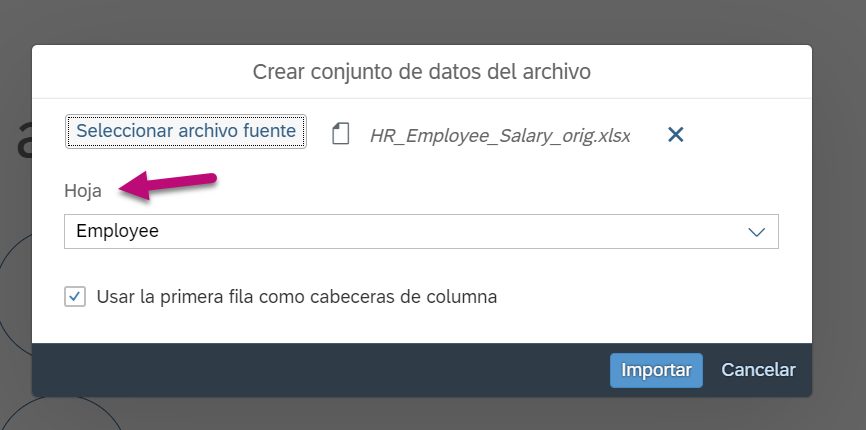The height and width of the screenshot is (430, 866).
Task: Click empty white space below the checkbox
Action: pyautogui.click(x=421, y=326)
